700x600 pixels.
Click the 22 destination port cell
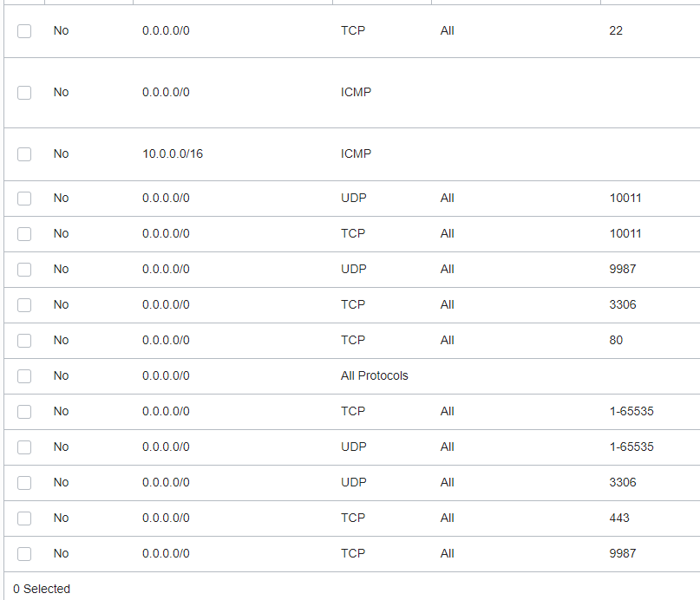tap(616, 30)
